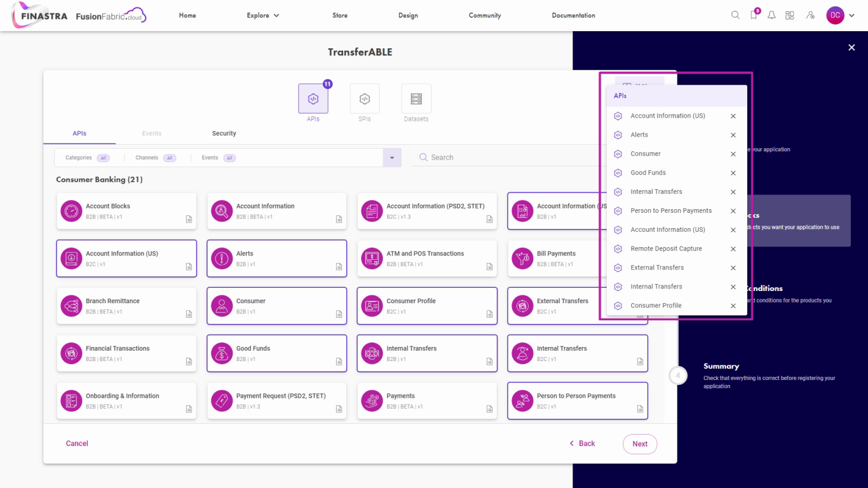
Task: Select the Payments B2B BETA card
Action: (x=427, y=401)
